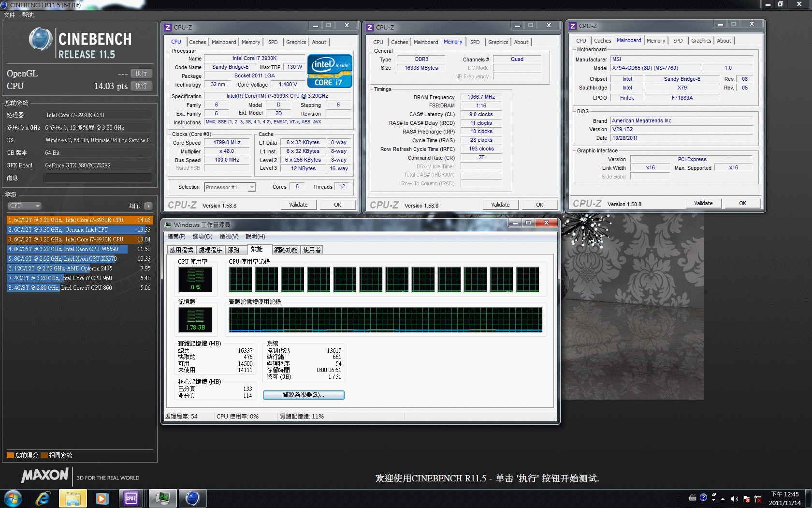Switch to 網路功能 tab in Task Manager
The height and width of the screenshot is (508, 812).
tap(286, 250)
